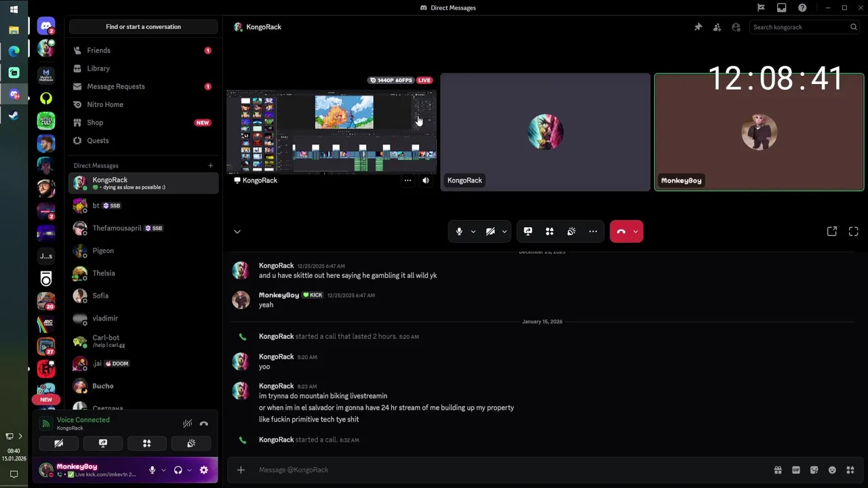Image resolution: width=868 pixels, height=488 pixels.
Task: Share your screen from call controls
Action: [x=528, y=232]
